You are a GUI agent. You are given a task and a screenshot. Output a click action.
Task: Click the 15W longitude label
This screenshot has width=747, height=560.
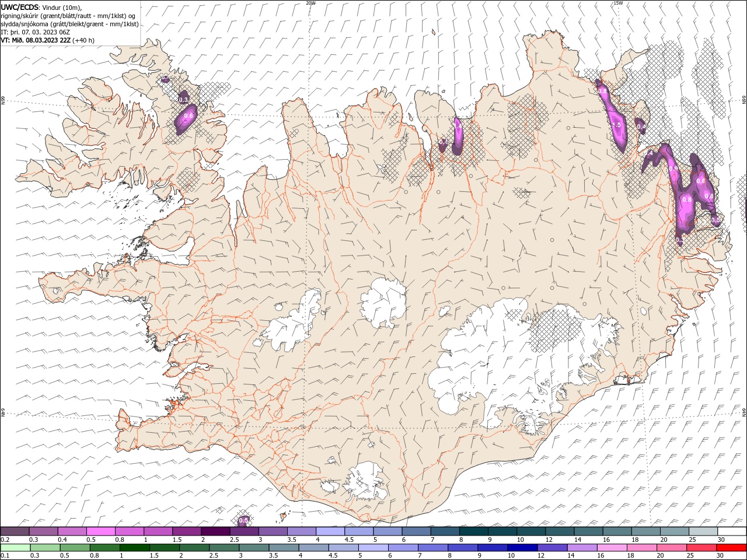pos(618,3)
